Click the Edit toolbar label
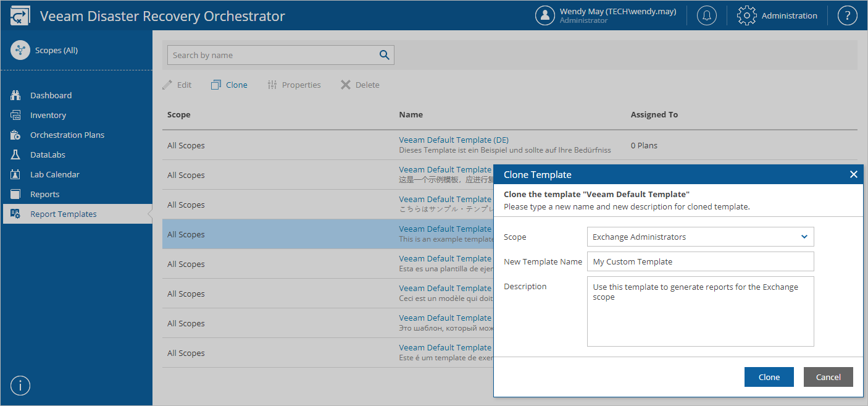868x406 pixels. pos(185,85)
